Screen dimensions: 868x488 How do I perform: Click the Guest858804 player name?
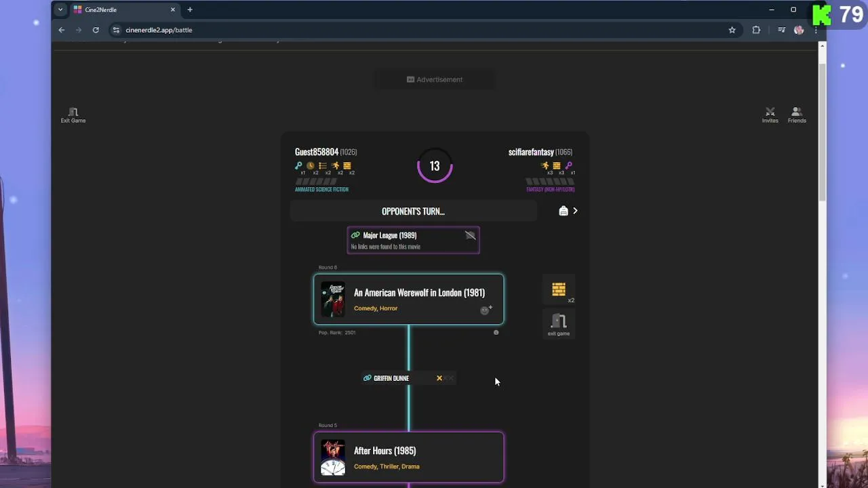click(x=317, y=152)
